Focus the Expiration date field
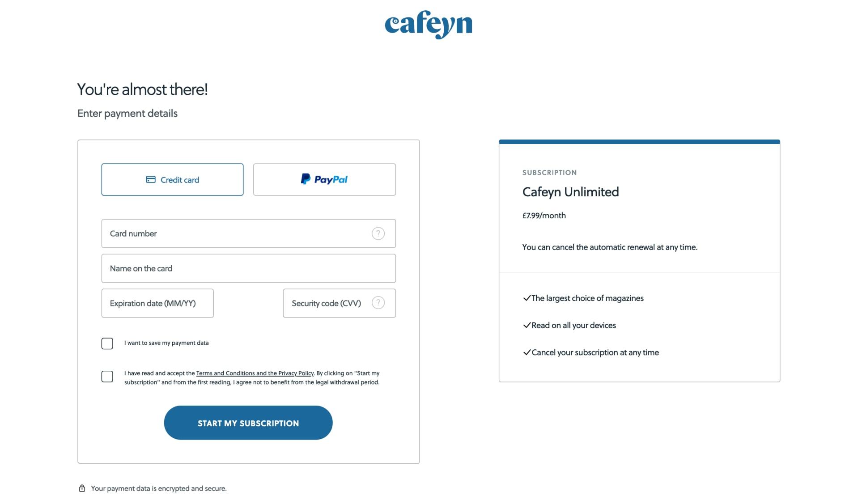The width and height of the screenshot is (845, 504). (x=157, y=303)
